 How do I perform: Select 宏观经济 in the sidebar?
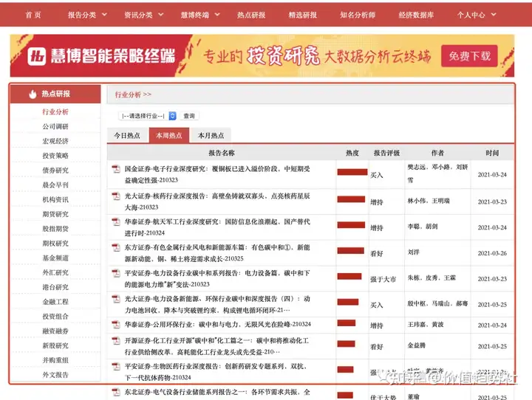click(x=55, y=141)
